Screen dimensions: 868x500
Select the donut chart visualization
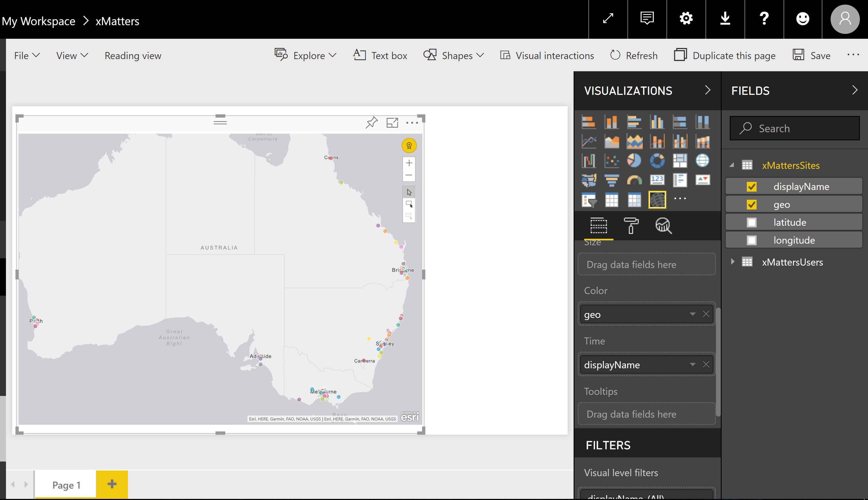(657, 160)
